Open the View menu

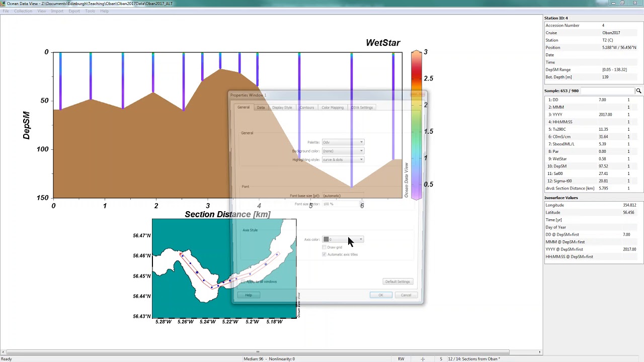pyautogui.click(x=42, y=11)
